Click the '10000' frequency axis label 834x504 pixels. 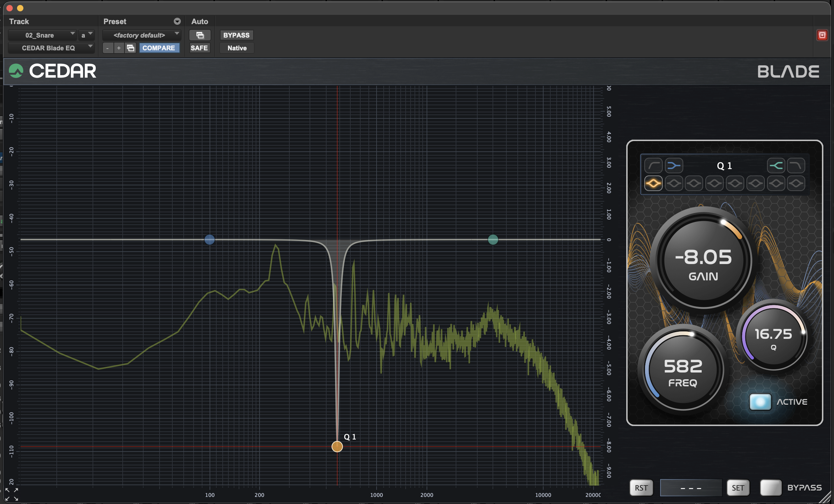click(543, 495)
